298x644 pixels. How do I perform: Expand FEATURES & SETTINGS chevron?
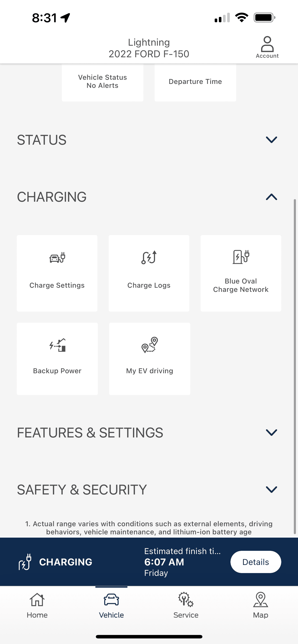pyautogui.click(x=271, y=432)
